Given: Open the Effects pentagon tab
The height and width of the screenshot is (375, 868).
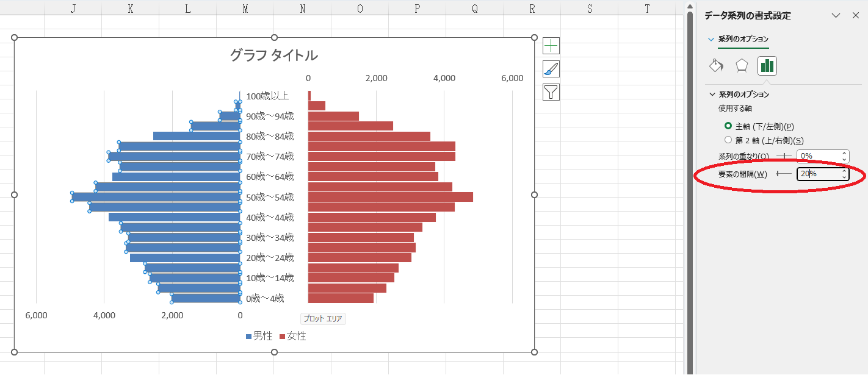Looking at the screenshot, I should [x=741, y=65].
